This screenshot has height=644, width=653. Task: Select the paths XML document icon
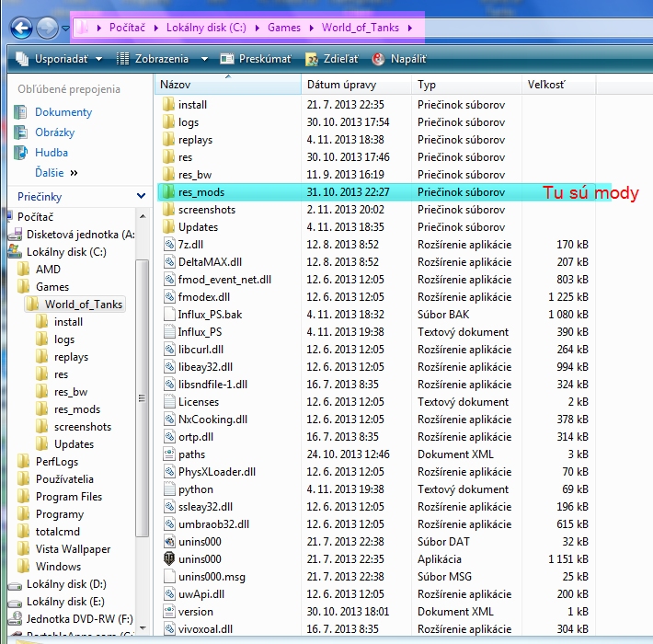coord(169,454)
